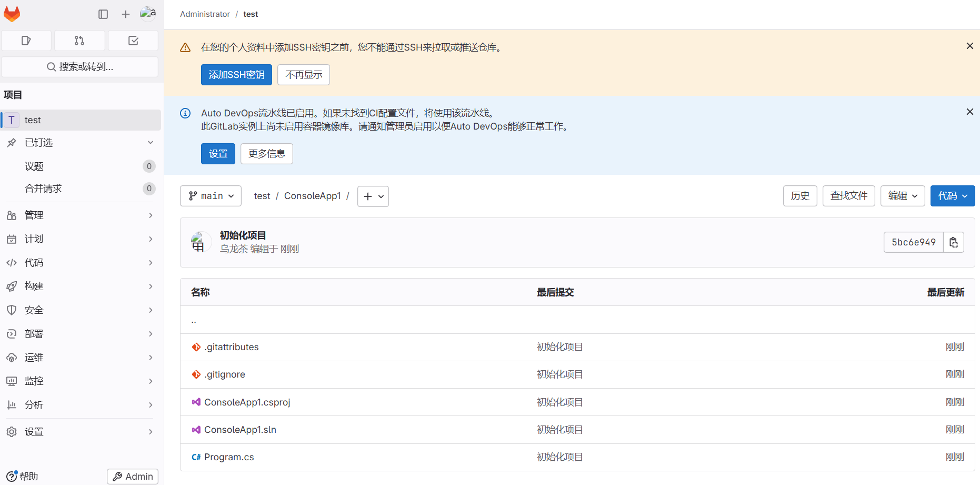Open ConsoleApp1.sln file

(240, 430)
